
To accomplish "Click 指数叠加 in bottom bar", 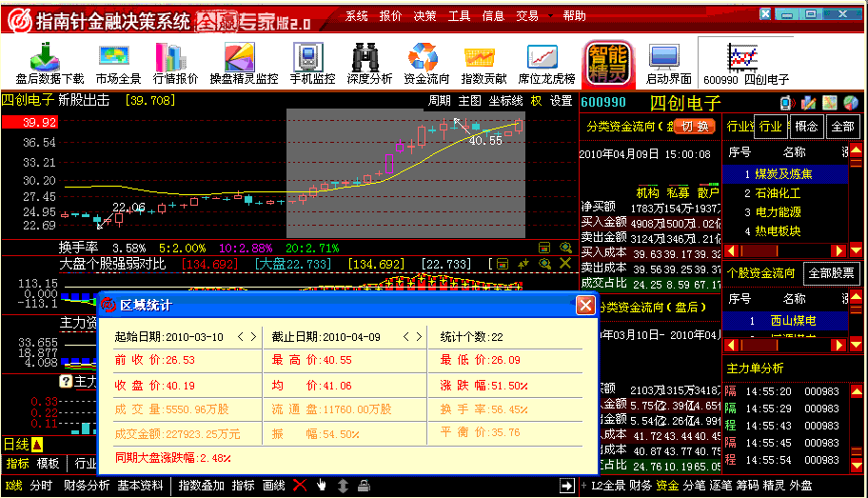I will click(x=201, y=486).
